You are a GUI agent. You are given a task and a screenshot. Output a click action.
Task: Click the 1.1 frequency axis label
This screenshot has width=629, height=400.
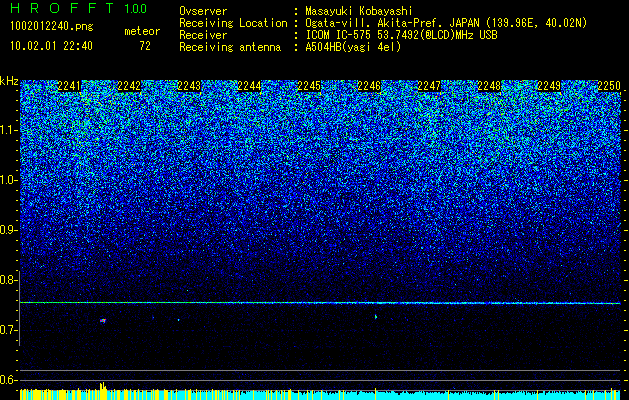point(8,130)
